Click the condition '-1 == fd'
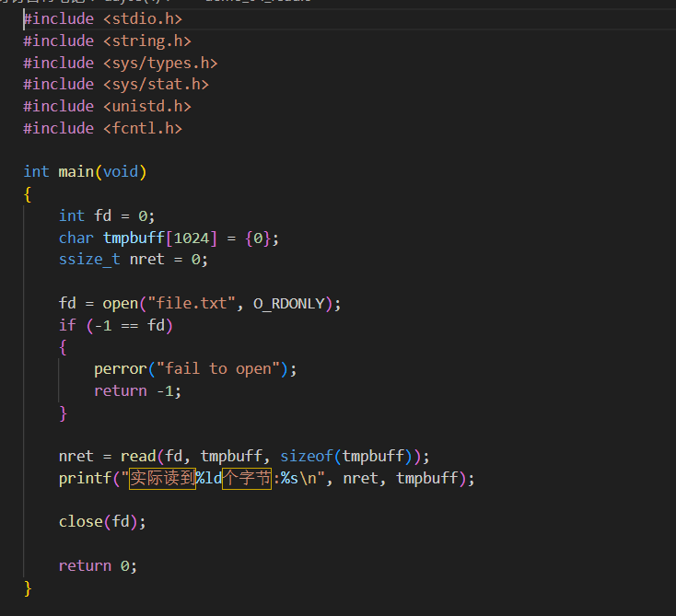Image resolution: width=676 pixels, height=616 pixels. (x=129, y=325)
